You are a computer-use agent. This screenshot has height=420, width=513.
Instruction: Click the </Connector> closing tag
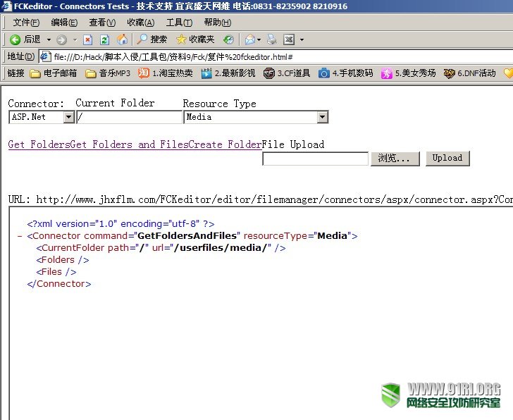tap(59, 283)
